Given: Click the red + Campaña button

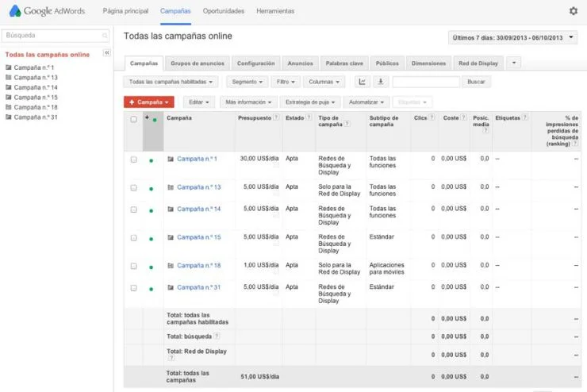Looking at the screenshot, I should point(148,102).
